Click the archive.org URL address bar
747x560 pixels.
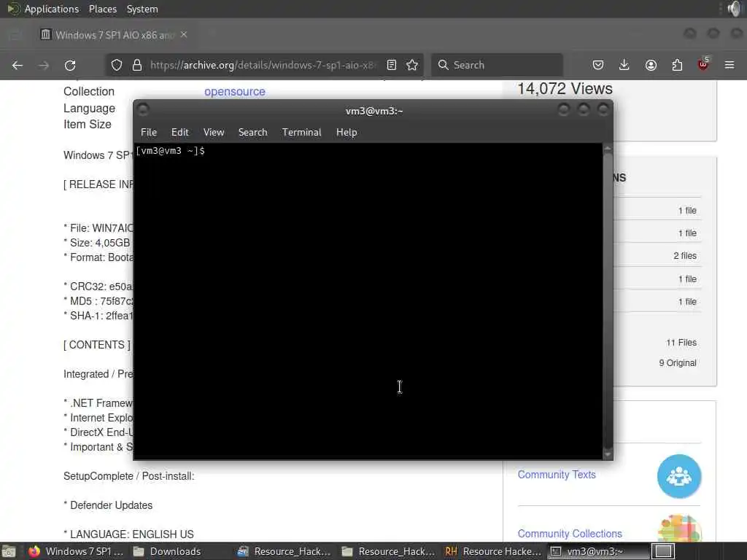tap(263, 65)
